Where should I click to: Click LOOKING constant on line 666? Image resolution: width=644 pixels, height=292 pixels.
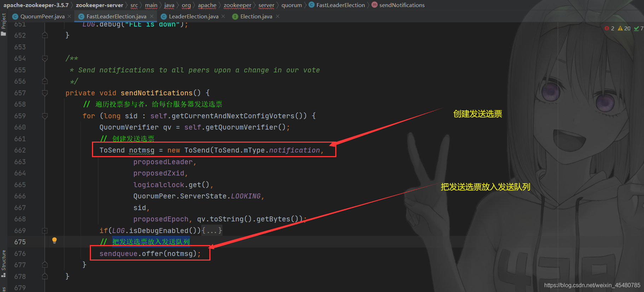click(x=246, y=196)
